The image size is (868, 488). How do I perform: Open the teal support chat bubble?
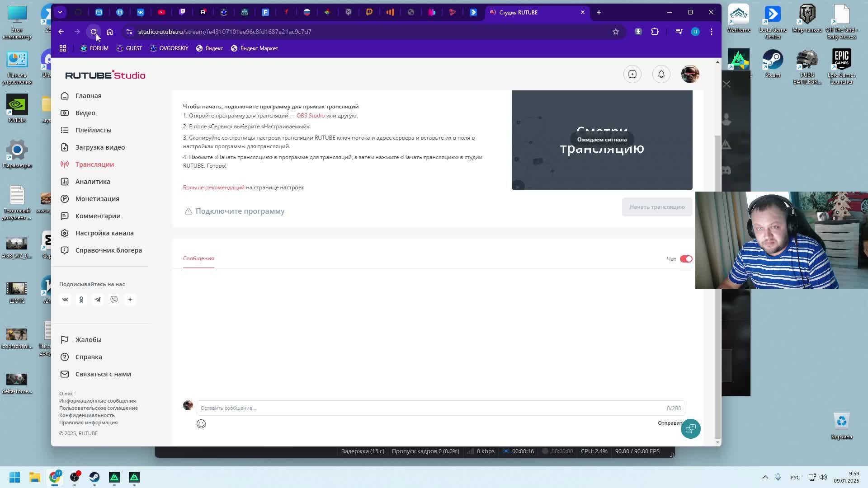click(690, 428)
